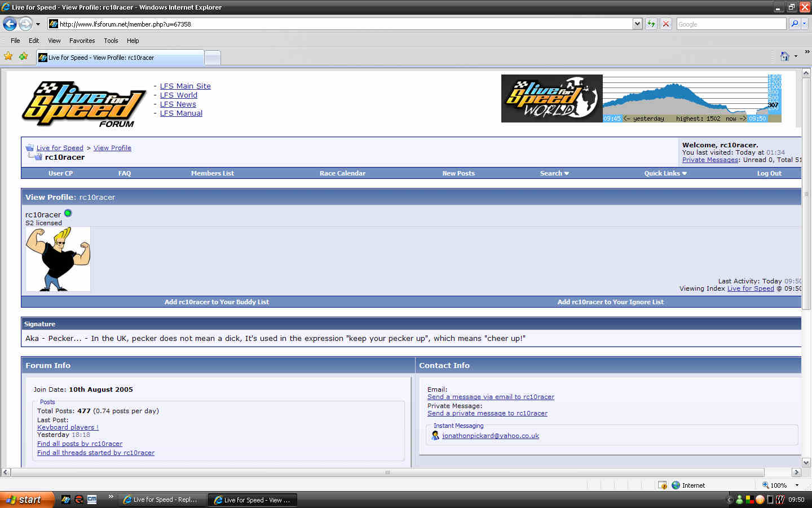Click Find all posts by rc10racer
The width and height of the screenshot is (812, 508).
click(x=80, y=444)
